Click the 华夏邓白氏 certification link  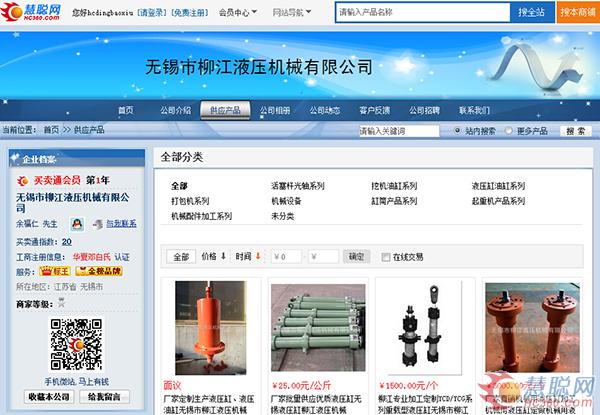pos(92,257)
